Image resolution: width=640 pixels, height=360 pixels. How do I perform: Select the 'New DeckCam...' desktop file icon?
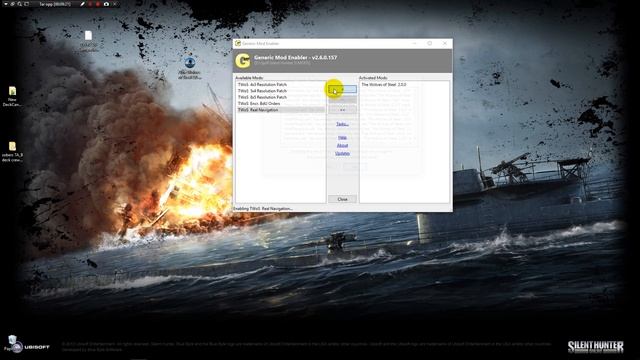(x=12, y=91)
